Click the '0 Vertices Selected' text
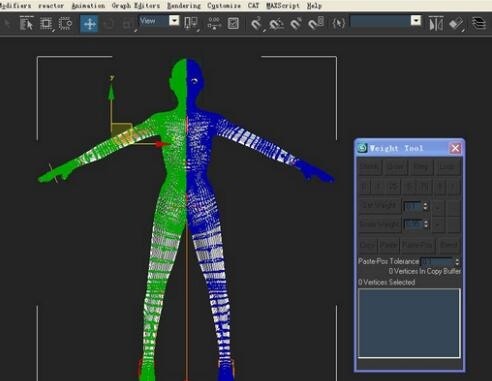Screen dimensions: 492x381 [x=387, y=282]
